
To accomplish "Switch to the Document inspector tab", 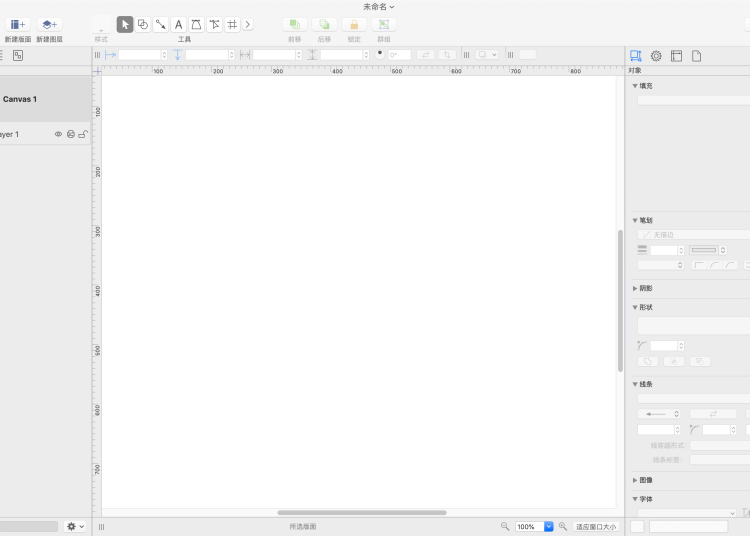I will (x=696, y=56).
